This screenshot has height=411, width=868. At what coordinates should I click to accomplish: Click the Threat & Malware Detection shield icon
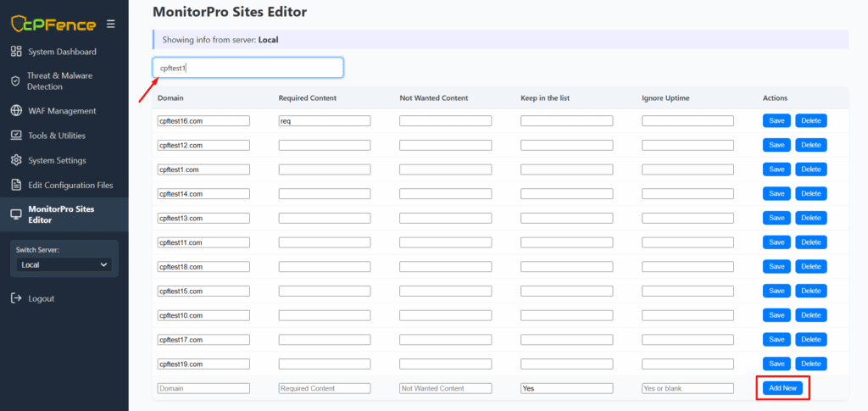[x=15, y=81]
